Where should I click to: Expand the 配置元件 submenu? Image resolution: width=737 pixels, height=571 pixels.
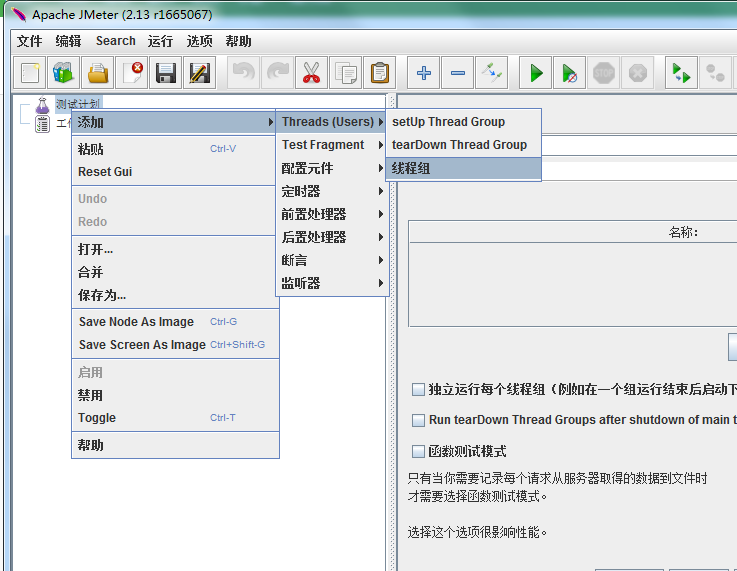click(332, 168)
